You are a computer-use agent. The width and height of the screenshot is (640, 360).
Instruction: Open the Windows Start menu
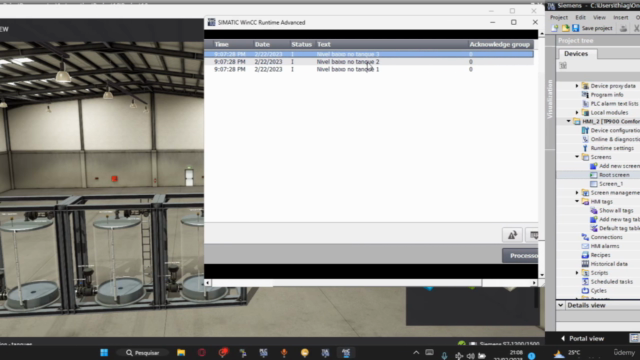104,353
